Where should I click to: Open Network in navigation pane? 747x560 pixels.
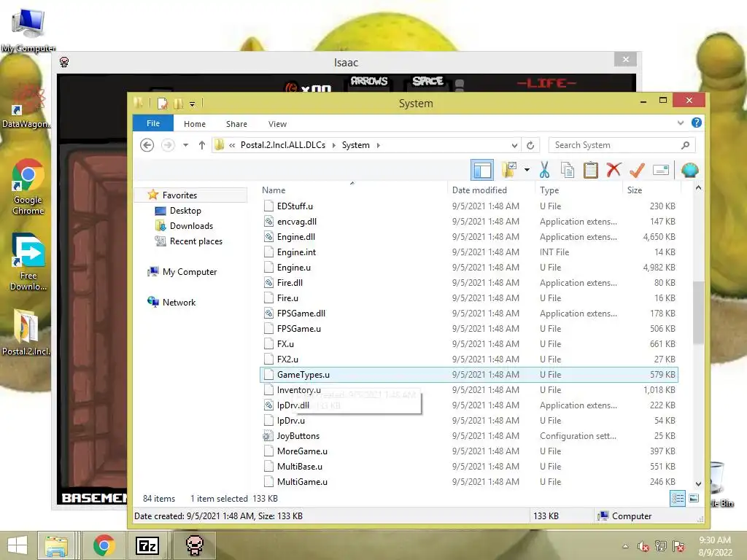pyautogui.click(x=179, y=302)
